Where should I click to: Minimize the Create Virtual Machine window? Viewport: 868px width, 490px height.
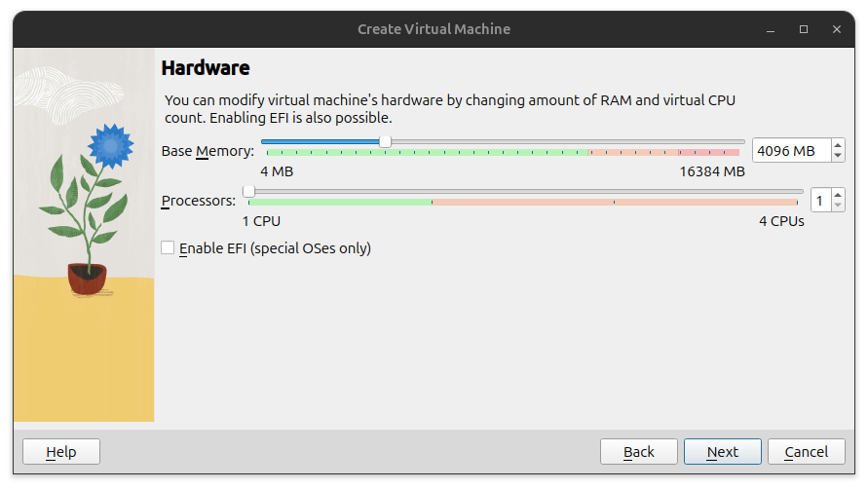pos(773,29)
